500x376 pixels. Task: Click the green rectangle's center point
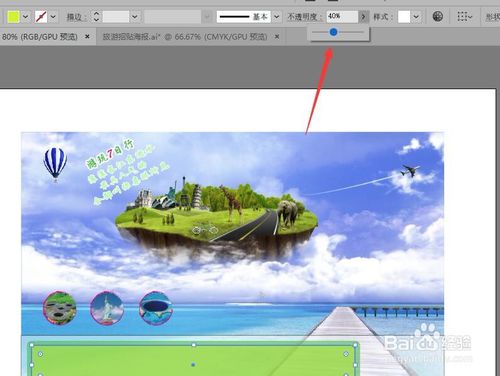coord(193,365)
